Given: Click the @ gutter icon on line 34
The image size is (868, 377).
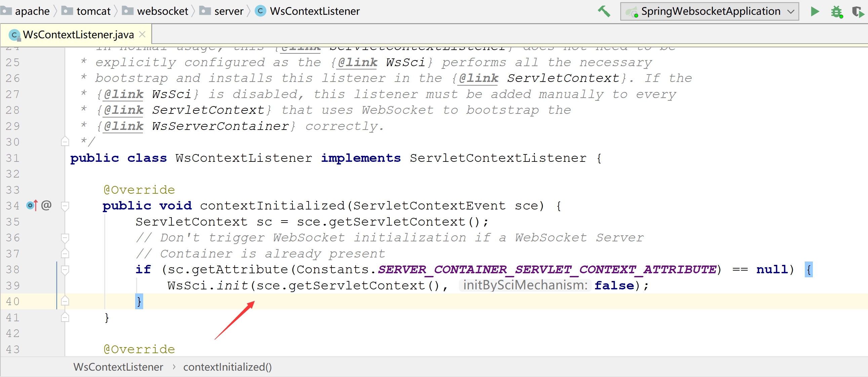Looking at the screenshot, I should coord(46,205).
